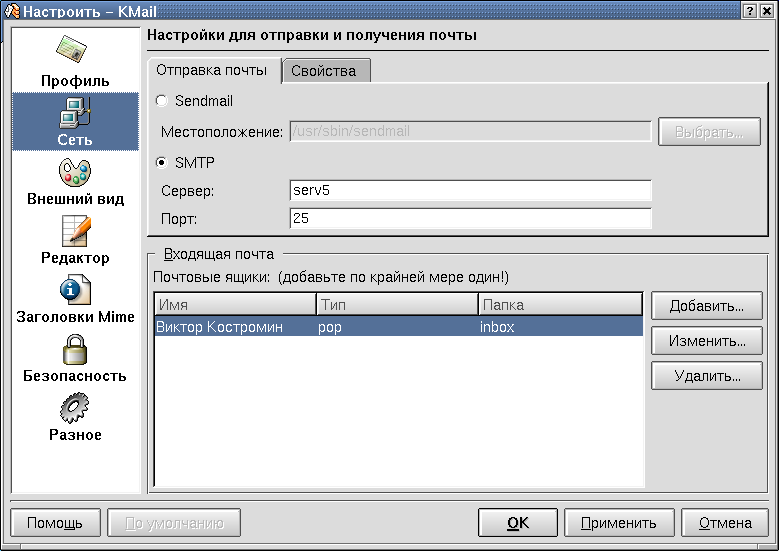Open Внешний вид palette icon

pos(75,171)
